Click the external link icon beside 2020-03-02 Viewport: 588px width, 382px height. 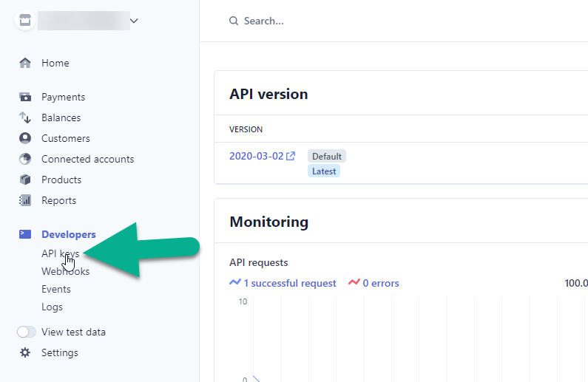tap(291, 156)
